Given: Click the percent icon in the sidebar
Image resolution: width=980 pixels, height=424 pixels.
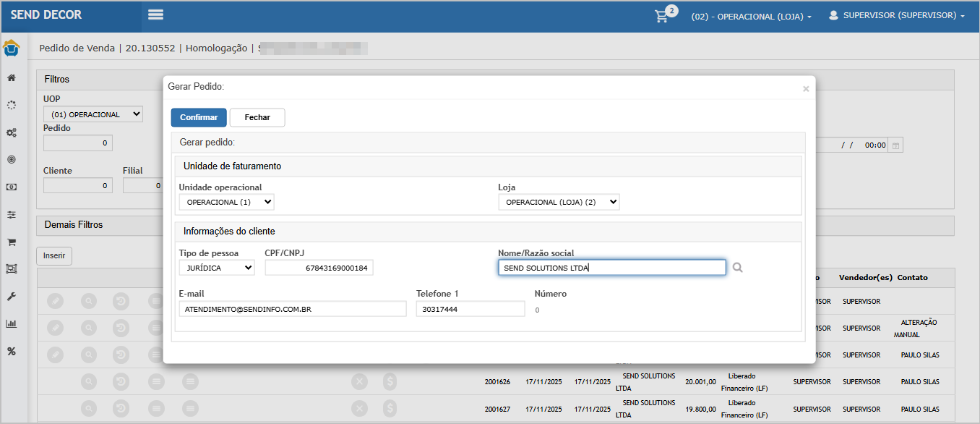Looking at the screenshot, I should click(12, 351).
